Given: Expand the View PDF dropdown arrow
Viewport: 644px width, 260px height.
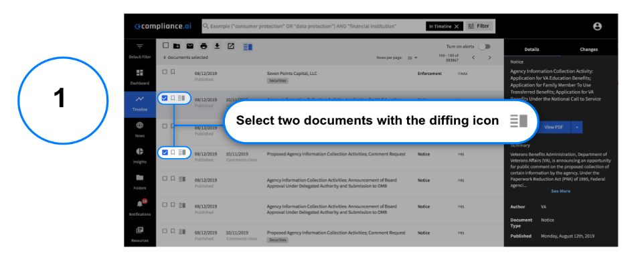Looking at the screenshot, I should click(x=576, y=127).
